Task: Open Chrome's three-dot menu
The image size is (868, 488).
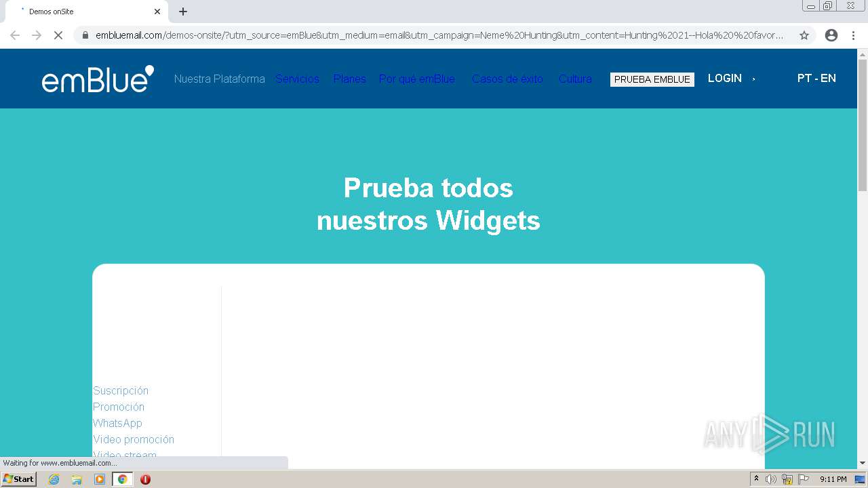Action: point(853,35)
